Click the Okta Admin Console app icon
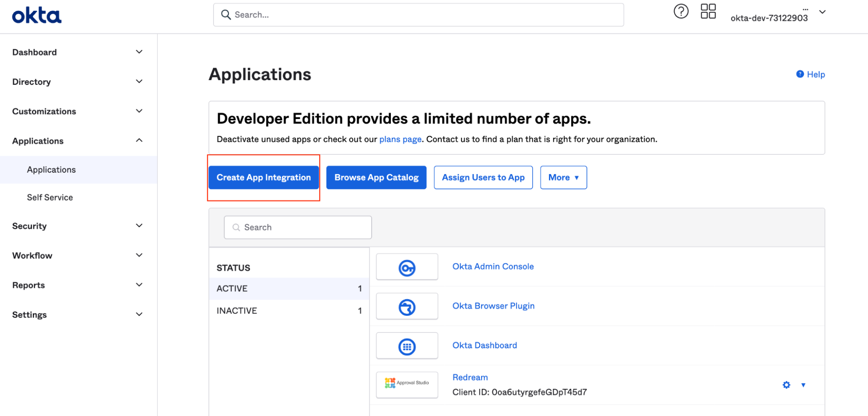The height and width of the screenshot is (416, 868). coord(407,267)
